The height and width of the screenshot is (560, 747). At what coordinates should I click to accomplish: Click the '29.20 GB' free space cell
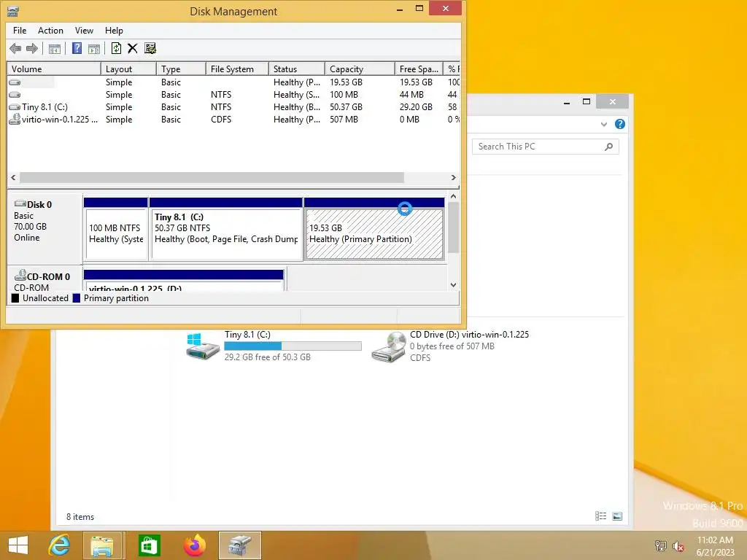coord(416,107)
